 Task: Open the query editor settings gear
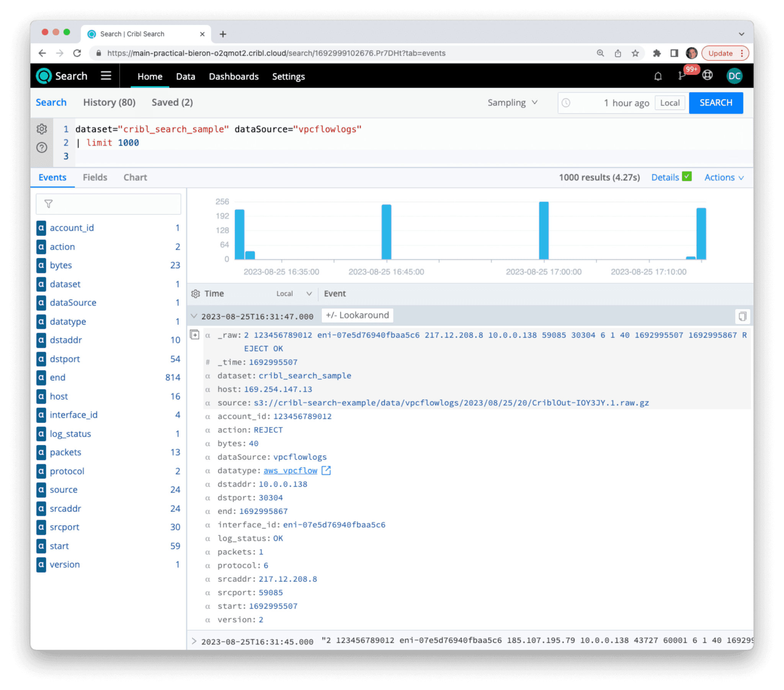pyautogui.click(x=42, y=129)
